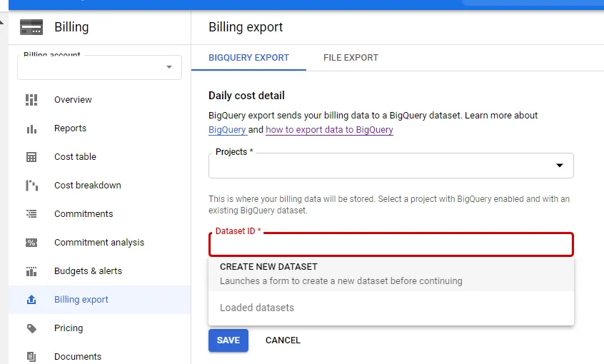Choose Create New Dataset option

[x=391, y=274]
